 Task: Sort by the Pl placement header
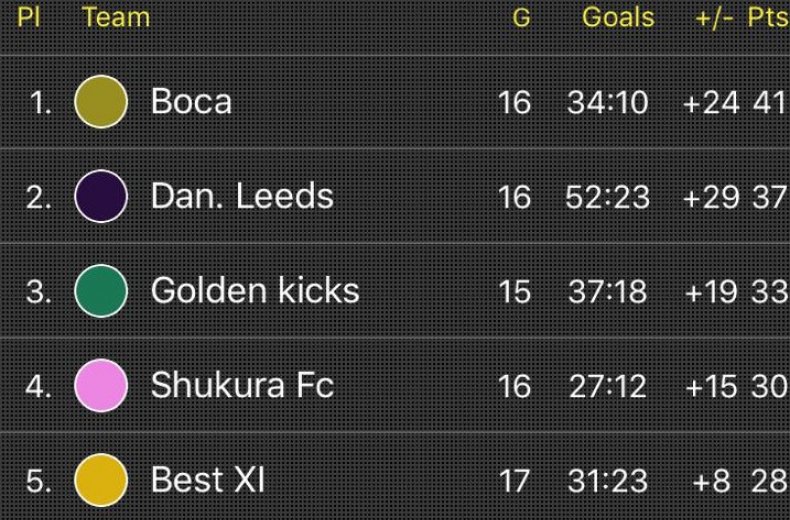click(28, 17)
